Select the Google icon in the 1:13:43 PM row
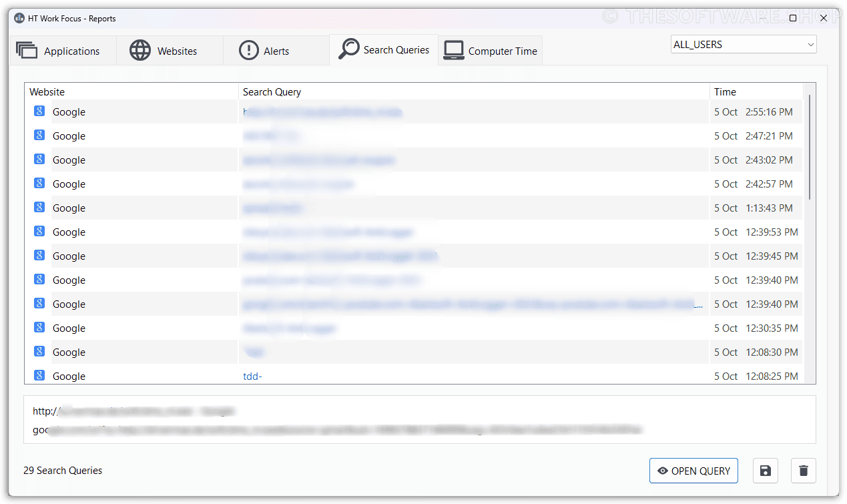847x504 pixels. 39,208
